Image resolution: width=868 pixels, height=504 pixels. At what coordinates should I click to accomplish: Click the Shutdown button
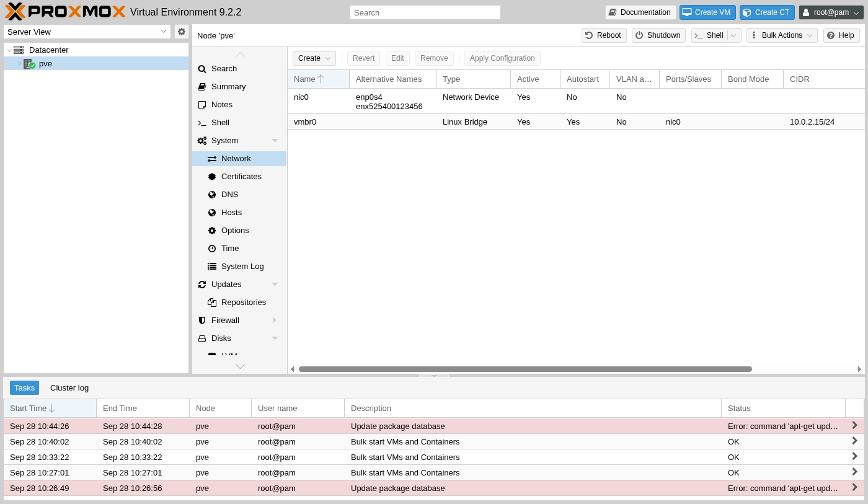(x=658, y=35)
